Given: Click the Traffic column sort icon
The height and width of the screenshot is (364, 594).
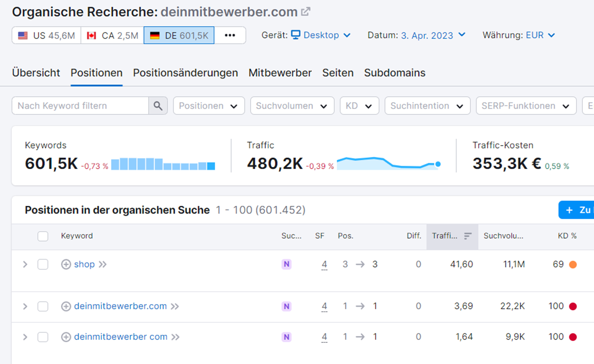Looking at the screenshot, I should (468, 236).
